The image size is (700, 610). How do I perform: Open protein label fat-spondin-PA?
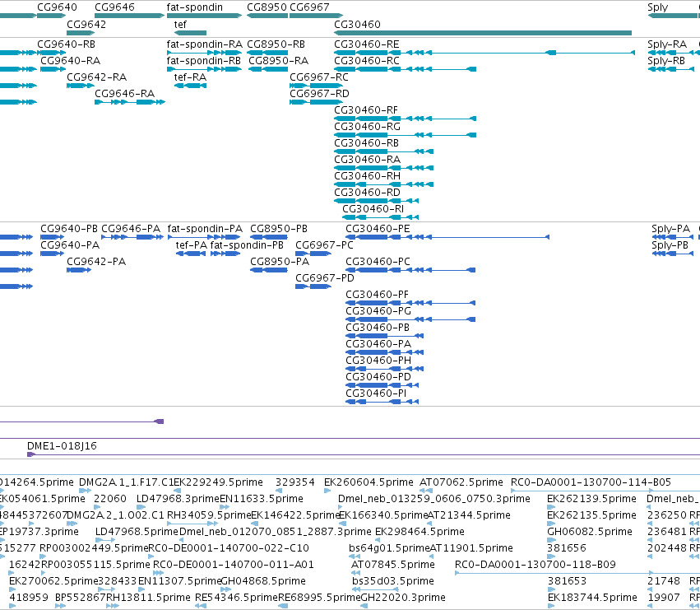tap(205, 229)
